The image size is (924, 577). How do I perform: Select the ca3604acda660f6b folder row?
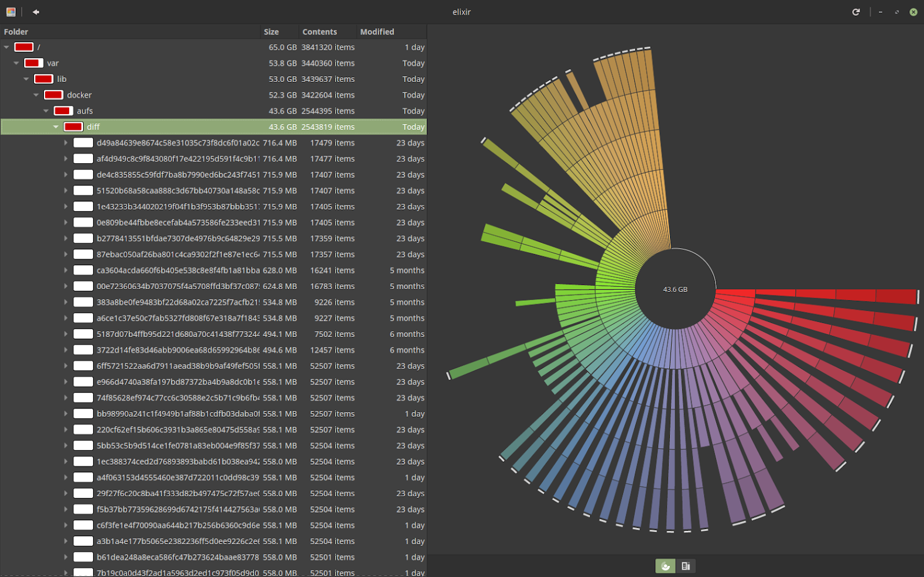213,270
